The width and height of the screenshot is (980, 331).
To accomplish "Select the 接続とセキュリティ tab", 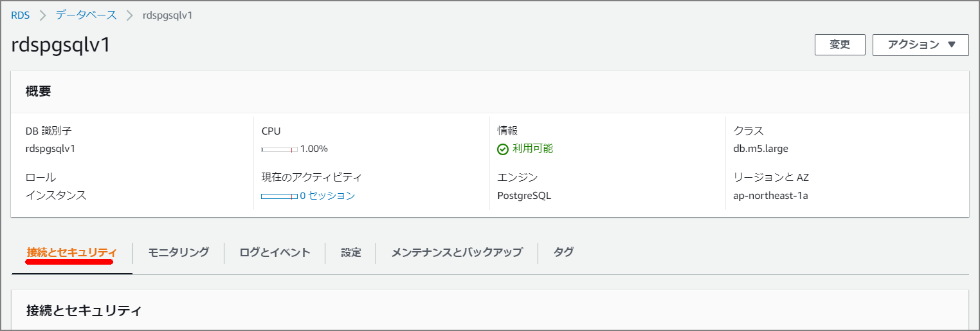I will point(72,252).
